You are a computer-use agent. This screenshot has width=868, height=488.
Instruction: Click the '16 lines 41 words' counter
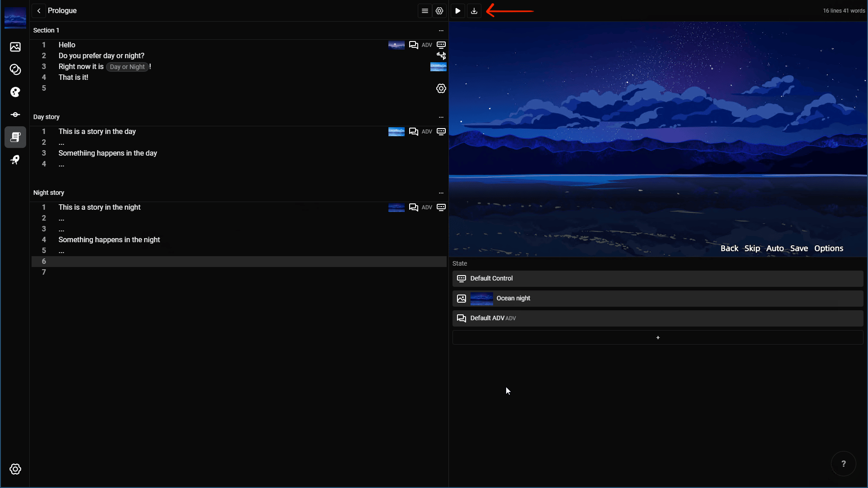point(844,11)
